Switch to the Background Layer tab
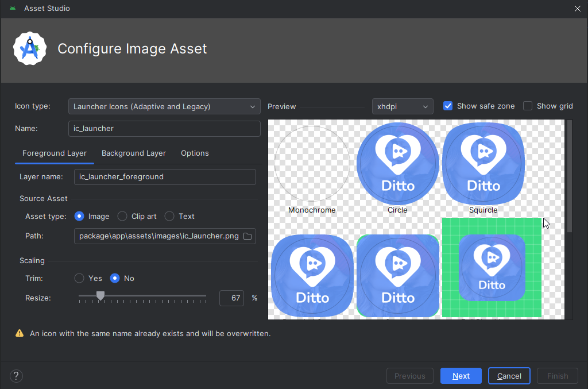 click(x=134, y=153)
